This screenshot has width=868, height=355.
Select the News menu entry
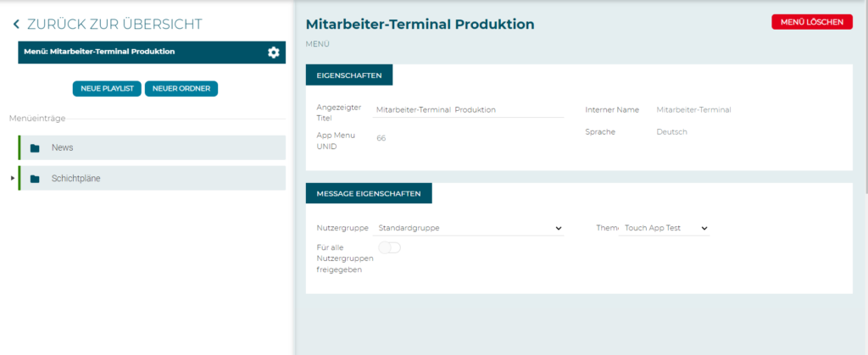click(x=153, y=147)
